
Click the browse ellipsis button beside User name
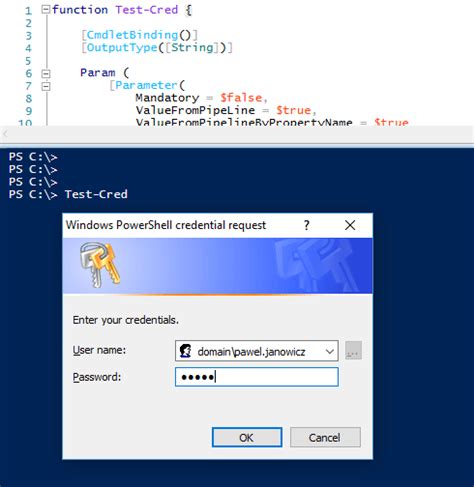(x=353, y=350)
